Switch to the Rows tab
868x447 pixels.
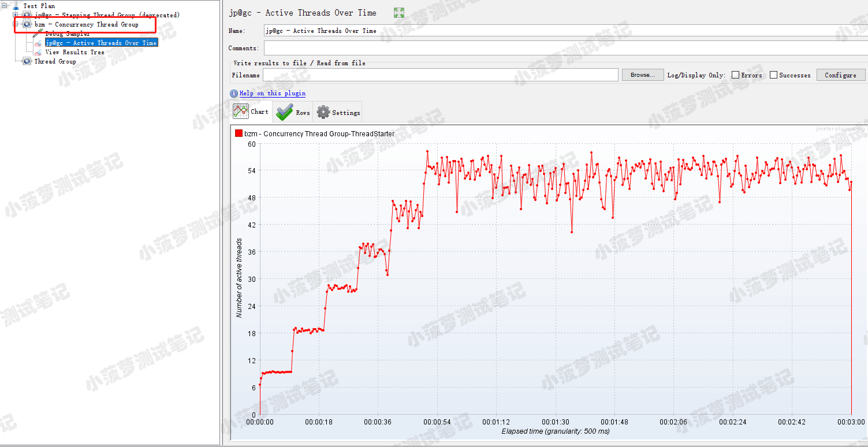point(293,112)
